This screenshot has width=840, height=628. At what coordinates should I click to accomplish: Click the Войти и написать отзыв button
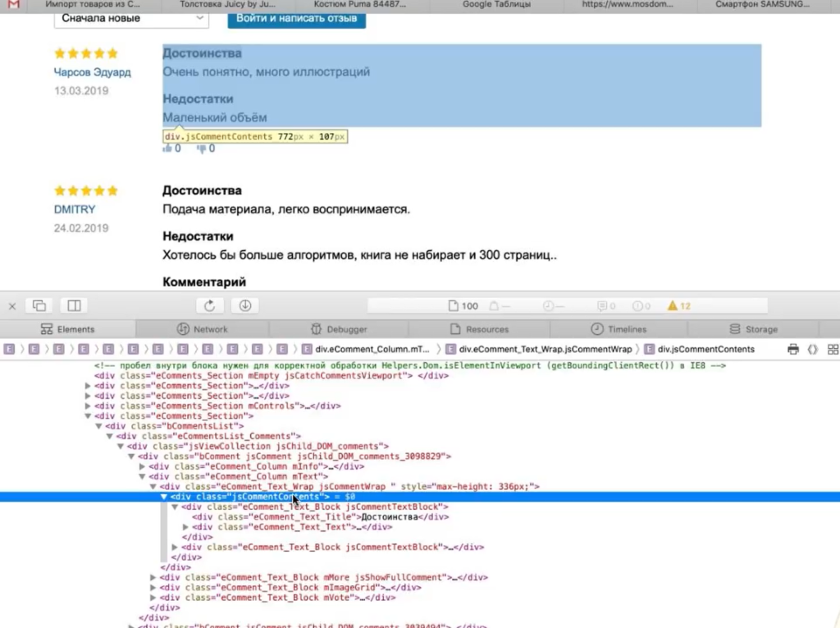[x=296, y=17]
